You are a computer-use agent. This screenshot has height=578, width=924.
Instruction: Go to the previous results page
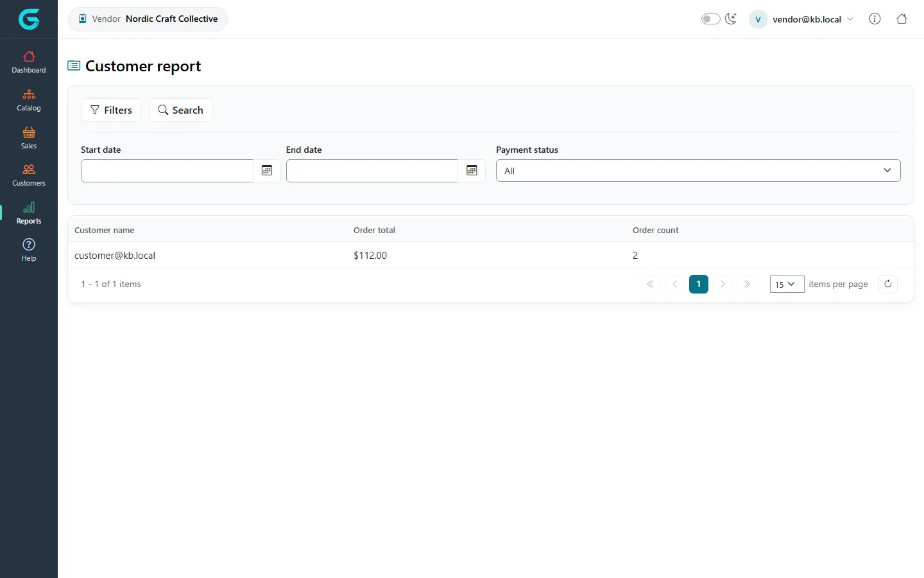(x=674, y=284)
